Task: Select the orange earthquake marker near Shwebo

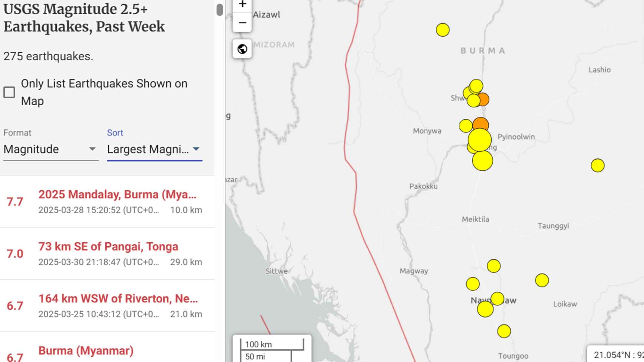Action: (484, 100)
